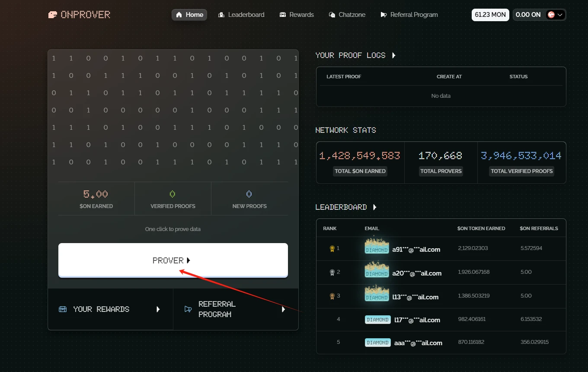Go to the Leaderboard tab in navigation
588x372 pixels.
tap(241, 15)
